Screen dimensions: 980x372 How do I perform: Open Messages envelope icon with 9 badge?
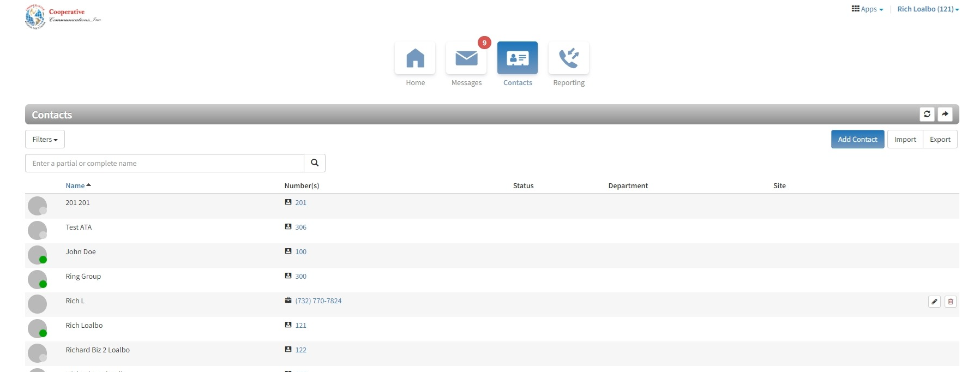466,58
